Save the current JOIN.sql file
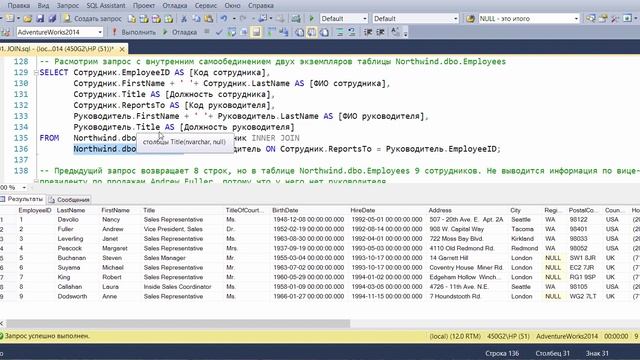 40,18
